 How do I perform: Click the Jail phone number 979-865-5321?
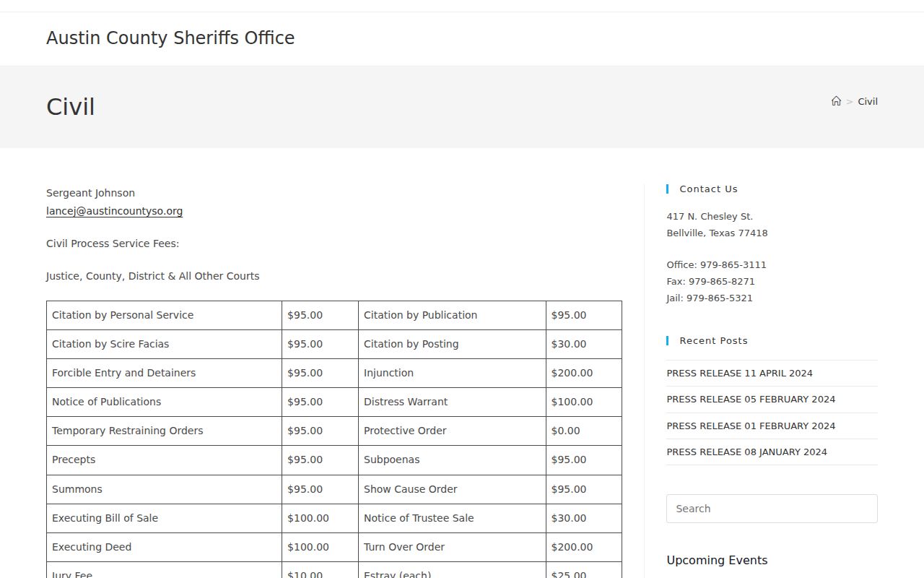point(720,298)
